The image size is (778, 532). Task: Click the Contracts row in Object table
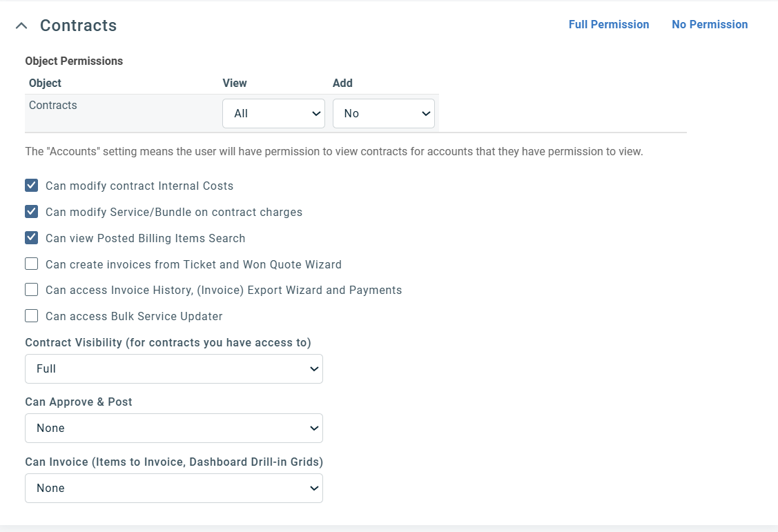53,106
